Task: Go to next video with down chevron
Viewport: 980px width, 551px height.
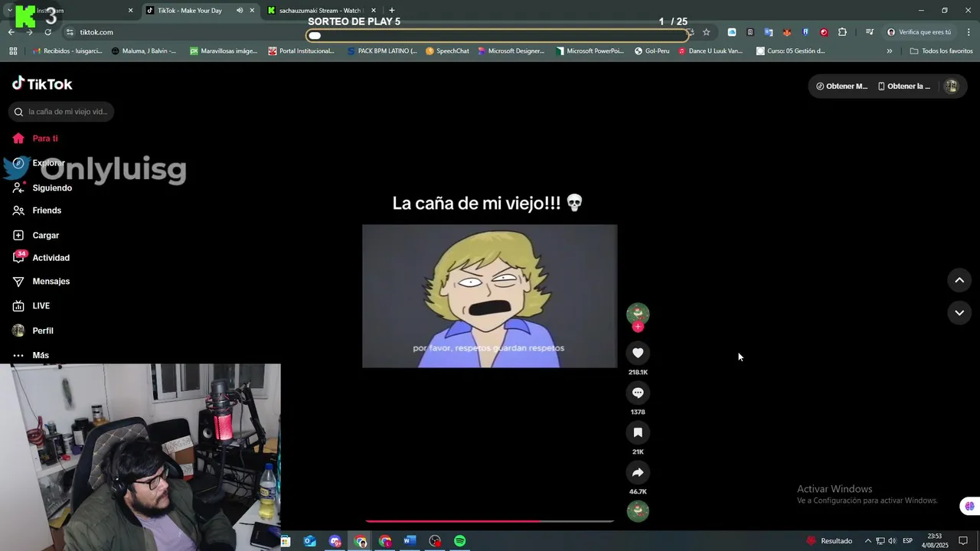Action: [959, 312]
